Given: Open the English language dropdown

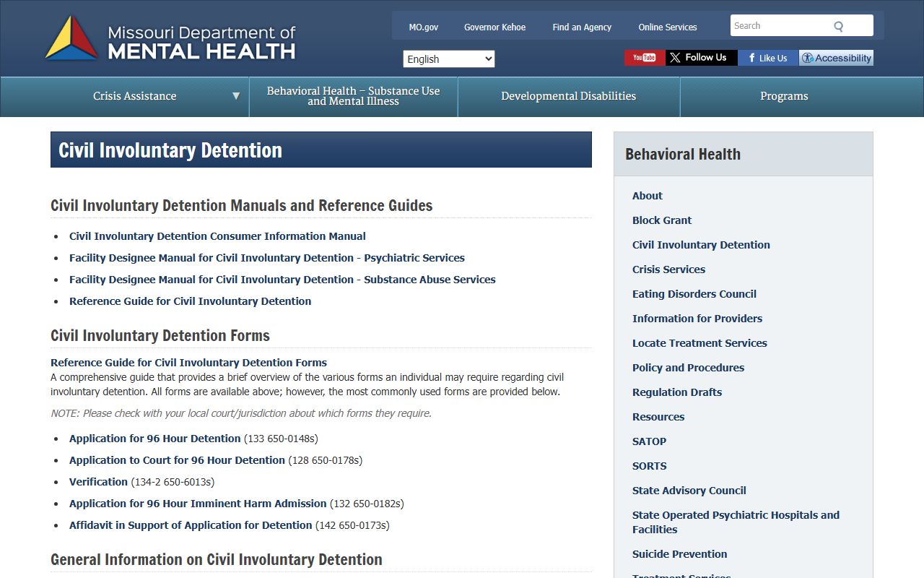Looking at the screenshot, I should tap(449, 59).
